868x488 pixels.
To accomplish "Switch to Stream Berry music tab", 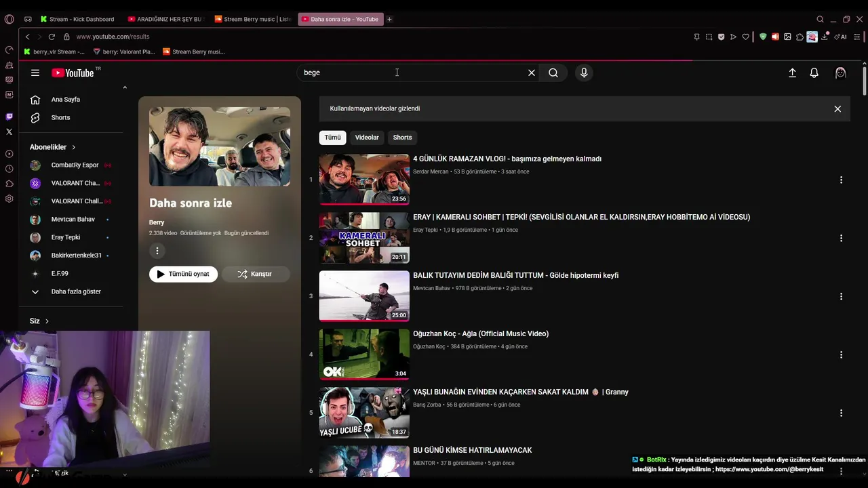I will click(254, 19).
